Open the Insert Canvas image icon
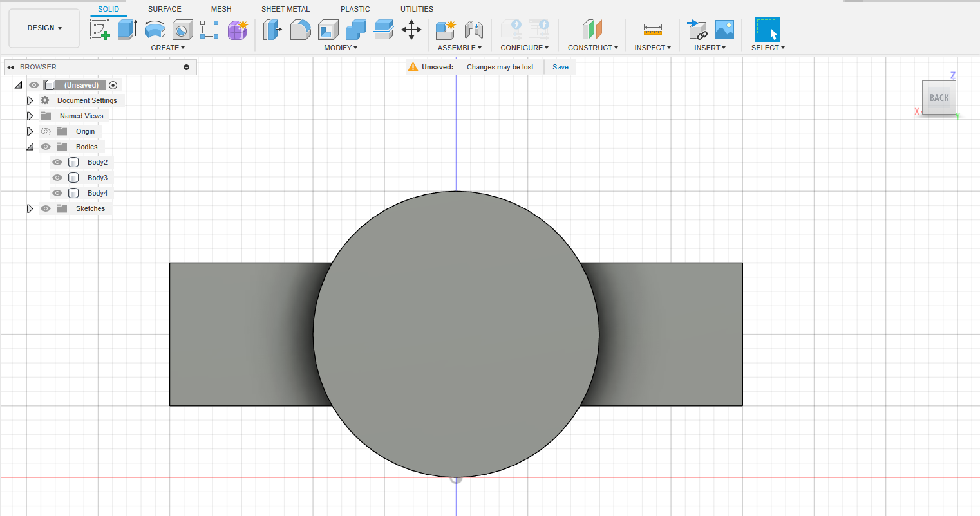The width and height of the screenshot is (980, 516). (724, 30)
